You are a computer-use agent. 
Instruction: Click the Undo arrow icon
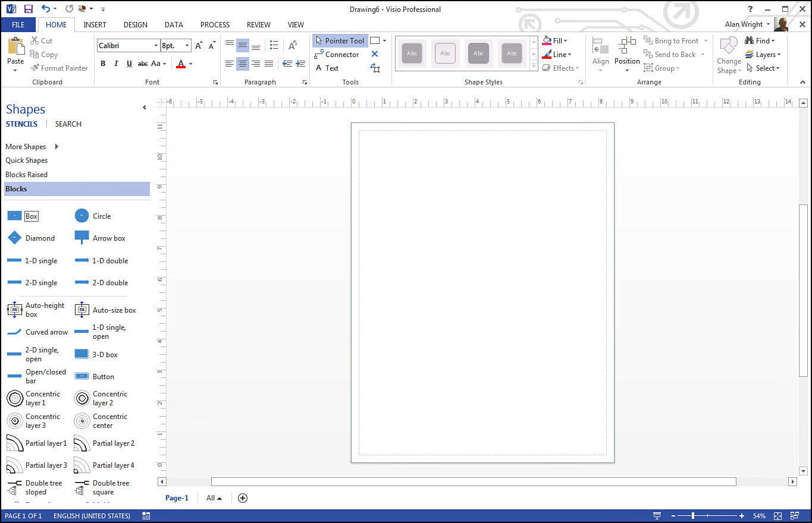point(46,9)
